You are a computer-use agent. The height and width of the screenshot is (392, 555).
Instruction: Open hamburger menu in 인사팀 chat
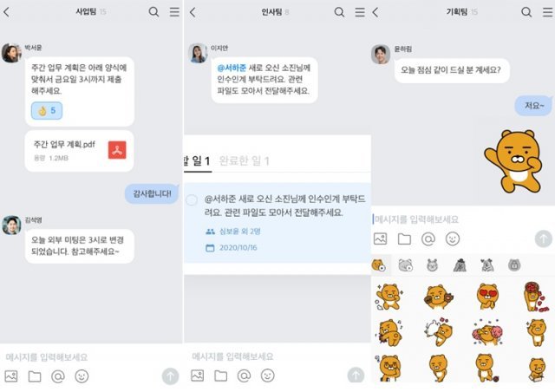pos(360,12)
